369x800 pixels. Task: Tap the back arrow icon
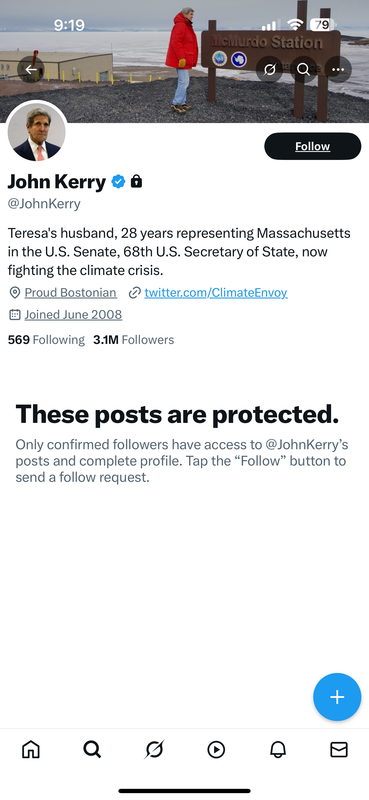pyautogui.click(x=31, y=69)
